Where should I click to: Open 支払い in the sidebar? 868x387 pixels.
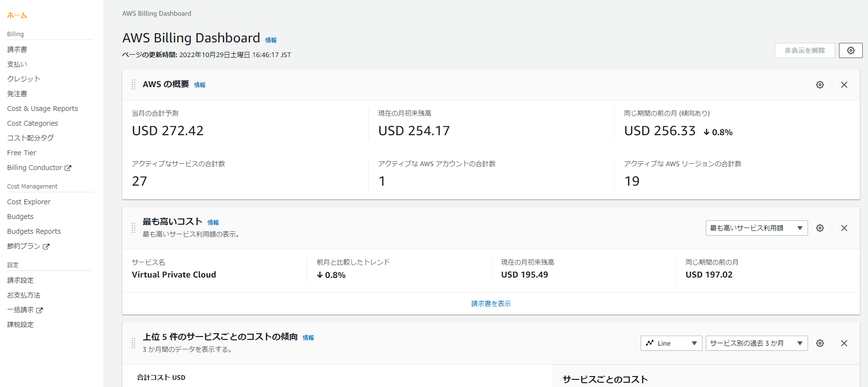[17, 64]
